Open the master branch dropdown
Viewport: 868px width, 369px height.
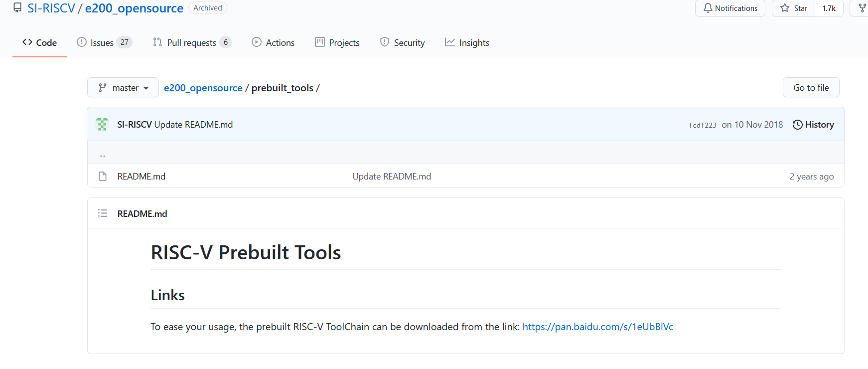(123, 88)
